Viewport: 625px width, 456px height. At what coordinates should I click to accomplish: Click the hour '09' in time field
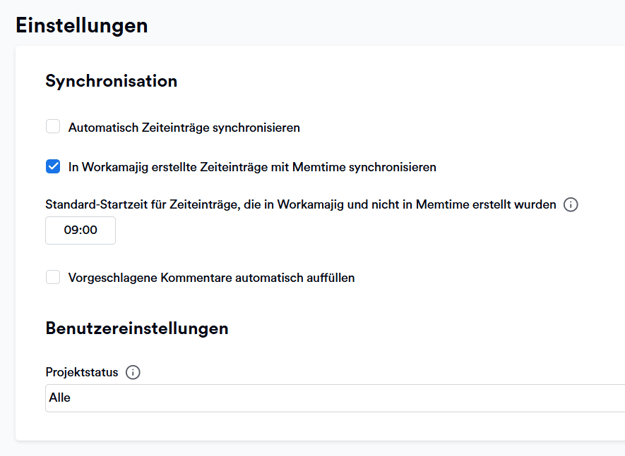point(71,230)
